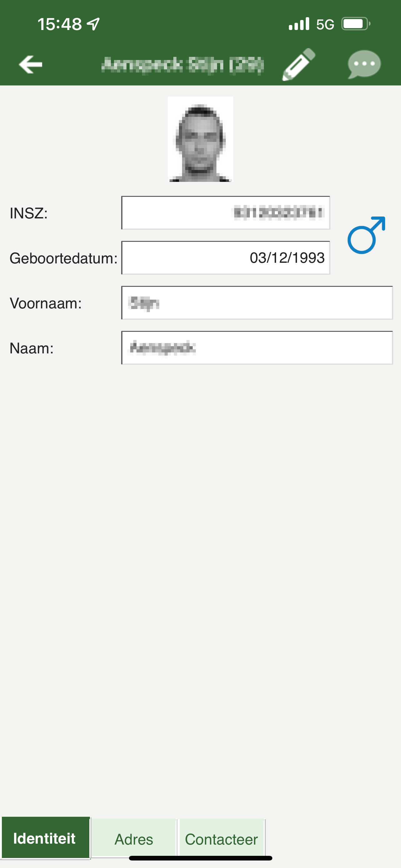The image size is (401, 868).
Task: Go back using the left arrow
Action: click(31, 64)
